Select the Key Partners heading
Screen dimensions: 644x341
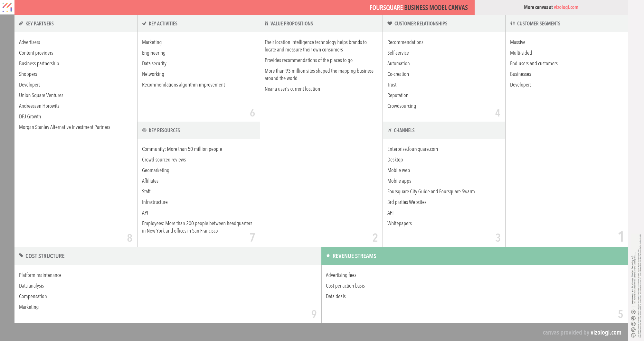tap(40, 23)
